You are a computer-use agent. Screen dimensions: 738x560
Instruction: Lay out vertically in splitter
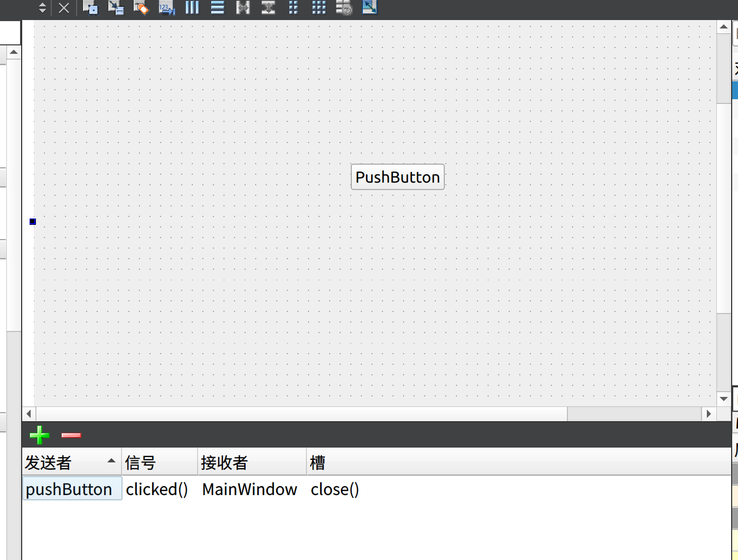[268, 7]
